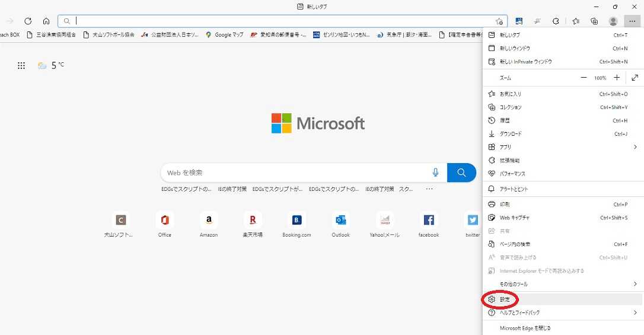Open the 楽天市場 quick link tile
This screenshot has height=335, width=644.
pos(253,225)
